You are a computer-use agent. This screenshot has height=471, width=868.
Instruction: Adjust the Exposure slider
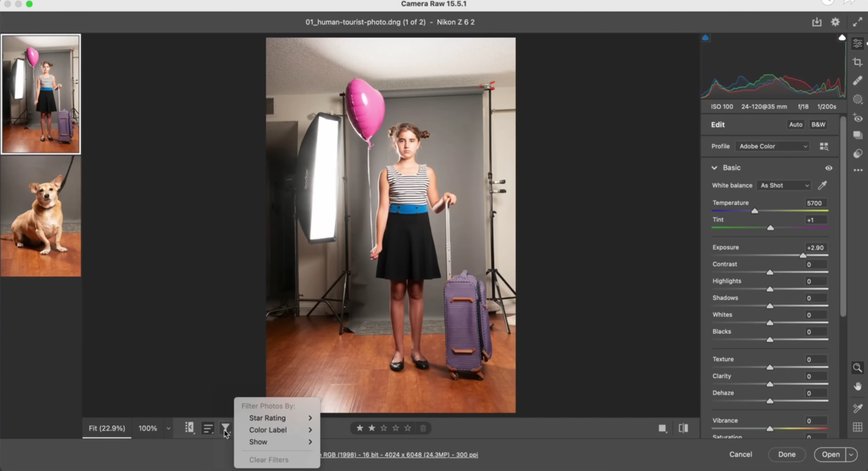(803, 255)
